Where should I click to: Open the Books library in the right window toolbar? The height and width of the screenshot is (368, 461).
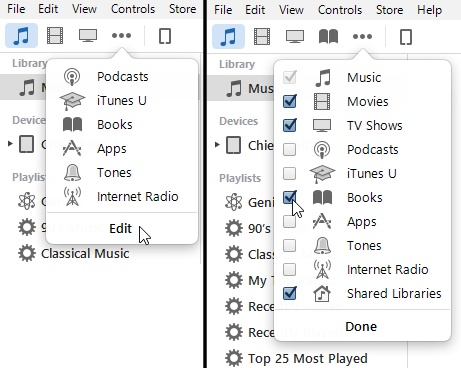click(x=328, y=37)
